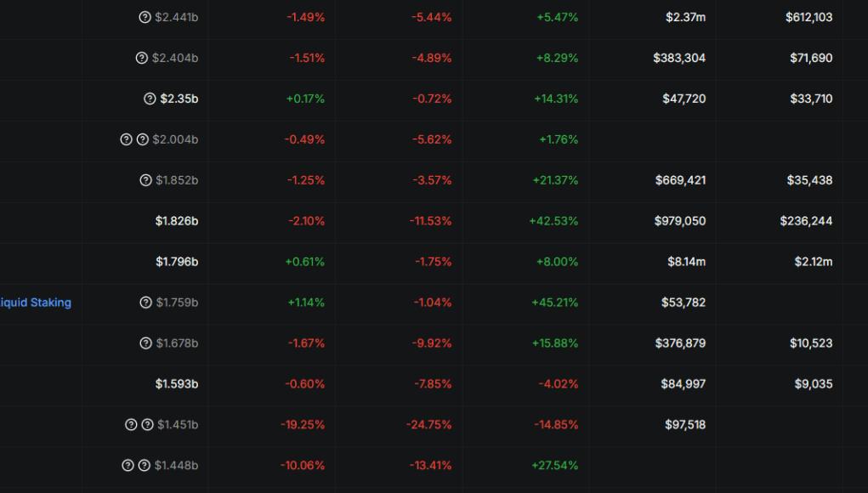868x493 pixels.
Task: Click the question mark icon beside $1.759b
Action: click(x=145, y=303)
